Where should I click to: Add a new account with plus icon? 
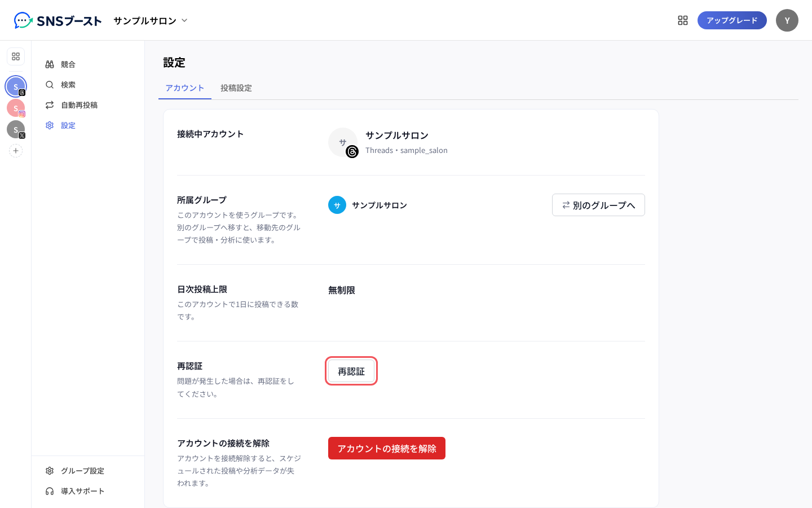click(16, 151)
